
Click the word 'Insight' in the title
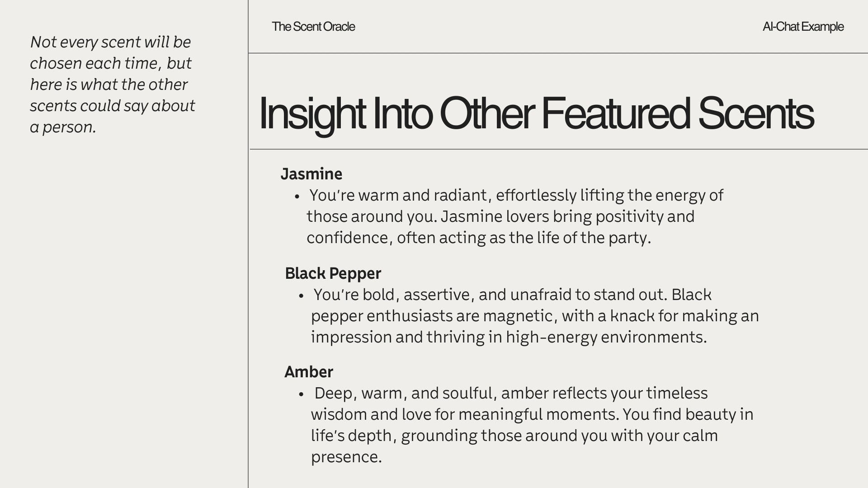312,114
